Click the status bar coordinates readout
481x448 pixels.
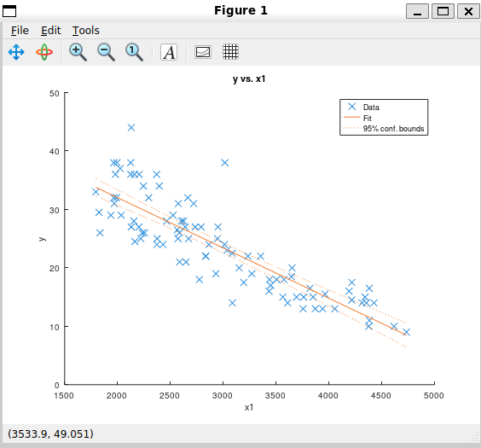[x=50, y=433]
